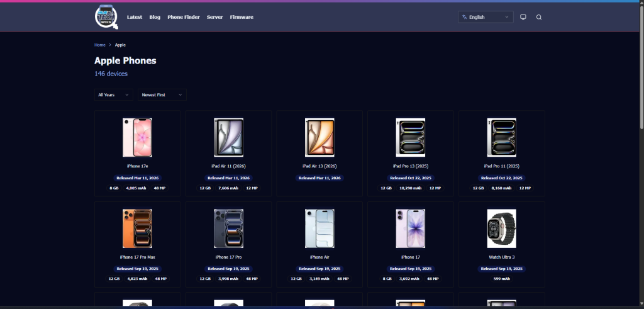Click the 3,998 mAh battery badge

click(228, 279)
